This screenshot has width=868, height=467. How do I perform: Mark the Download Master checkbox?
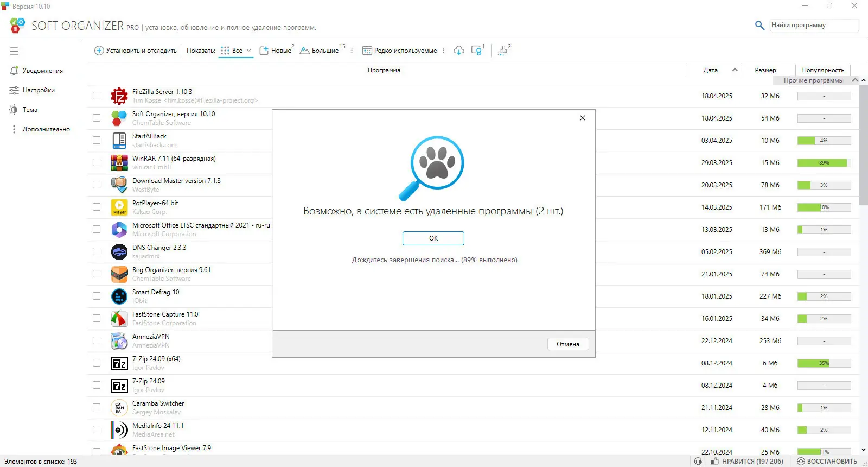(x=97, y=185)
